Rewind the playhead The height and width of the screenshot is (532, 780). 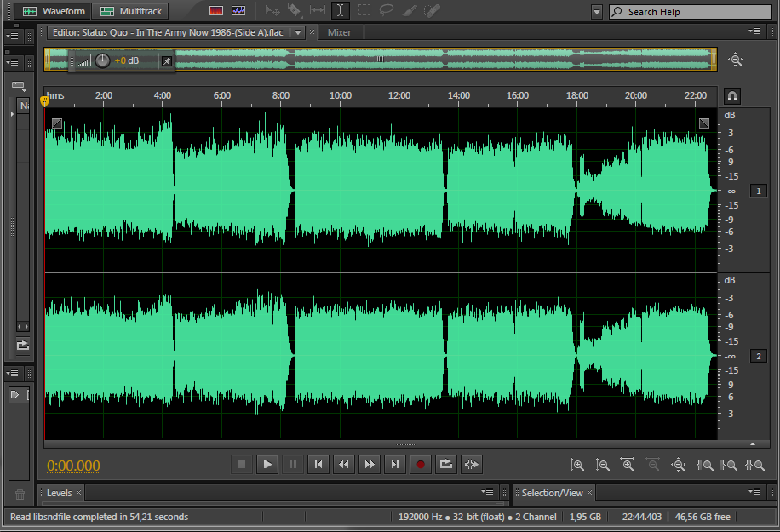[x=344, y=465]
